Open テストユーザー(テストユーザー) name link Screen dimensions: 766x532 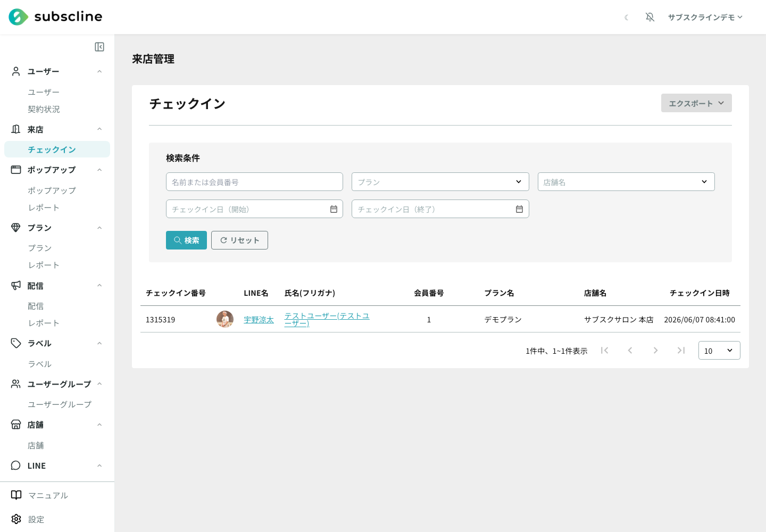tap(327, 319)
